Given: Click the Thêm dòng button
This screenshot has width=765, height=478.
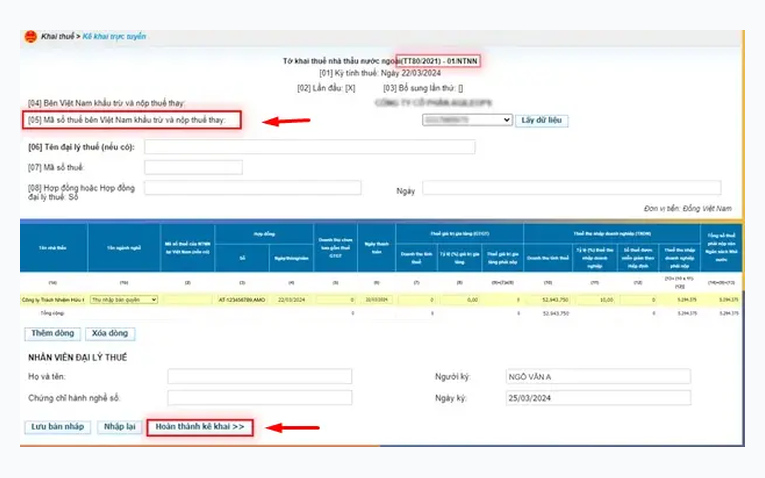Looking at the screenshot, I should (53, 334).
